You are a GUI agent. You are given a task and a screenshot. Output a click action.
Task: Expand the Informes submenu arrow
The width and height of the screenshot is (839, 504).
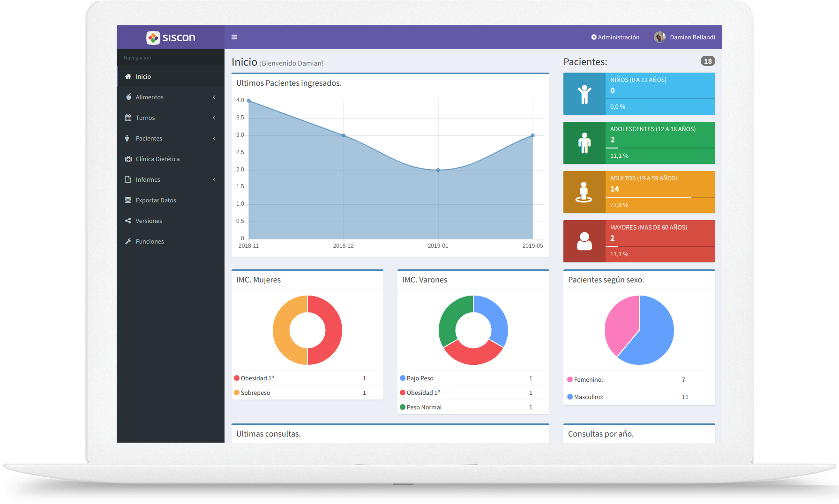pos(214,179)
